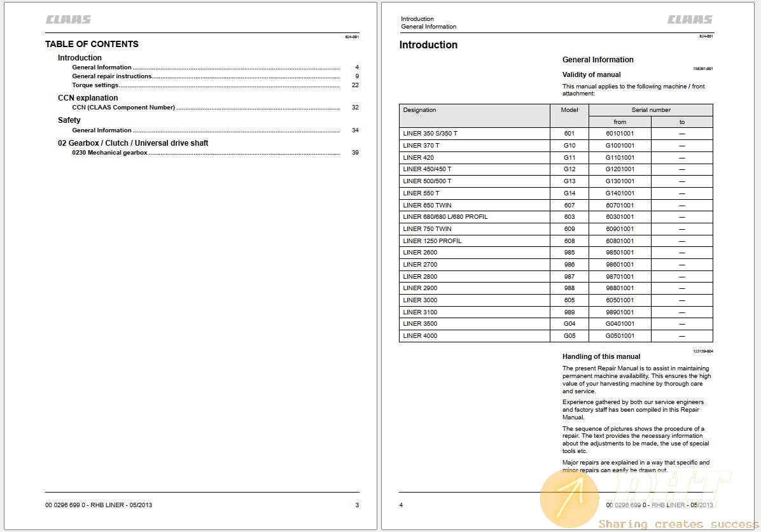
Task: Select the Safety section heading in contents
Action: click(x=69, y=120)
